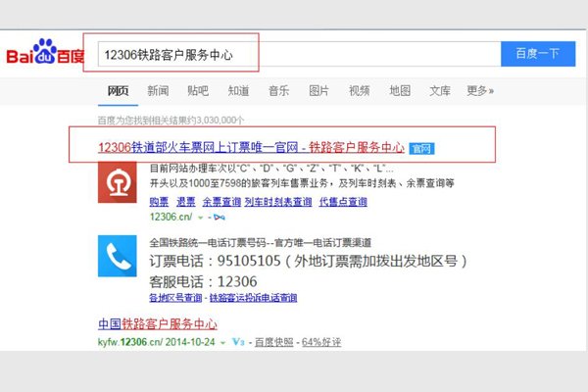Open the 代售点查询 sublink

click(343, 202)
